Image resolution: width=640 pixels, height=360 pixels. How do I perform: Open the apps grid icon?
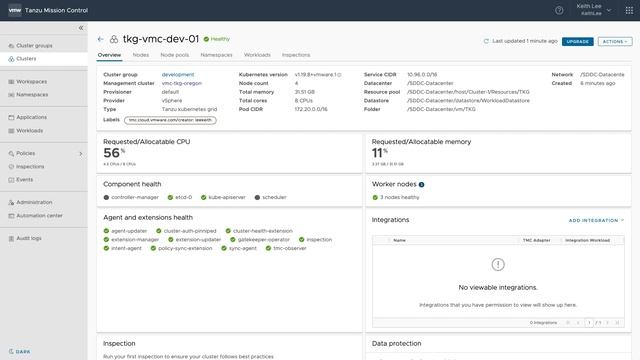pyautogui.click(x=629, y=11)
